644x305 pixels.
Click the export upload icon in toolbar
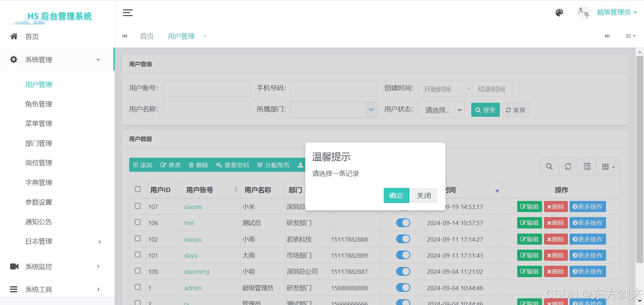300,165
